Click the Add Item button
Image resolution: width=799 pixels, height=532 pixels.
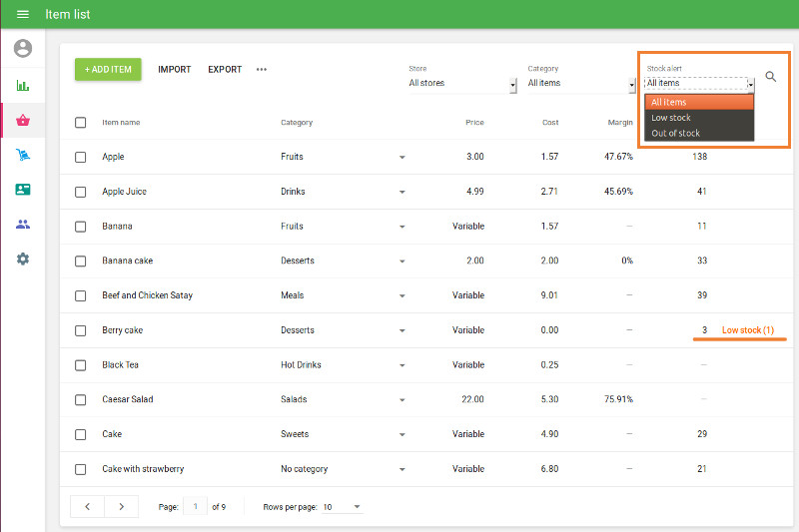pos(108,69)
